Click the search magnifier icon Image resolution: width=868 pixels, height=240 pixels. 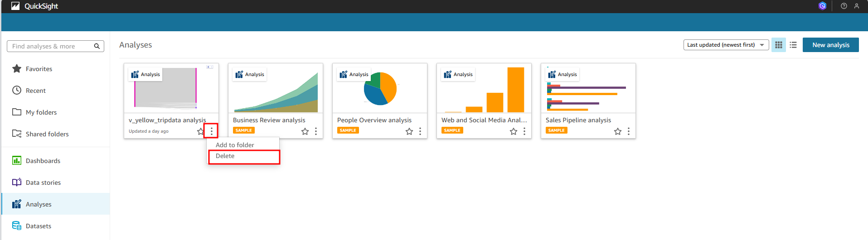coord(97,46)
